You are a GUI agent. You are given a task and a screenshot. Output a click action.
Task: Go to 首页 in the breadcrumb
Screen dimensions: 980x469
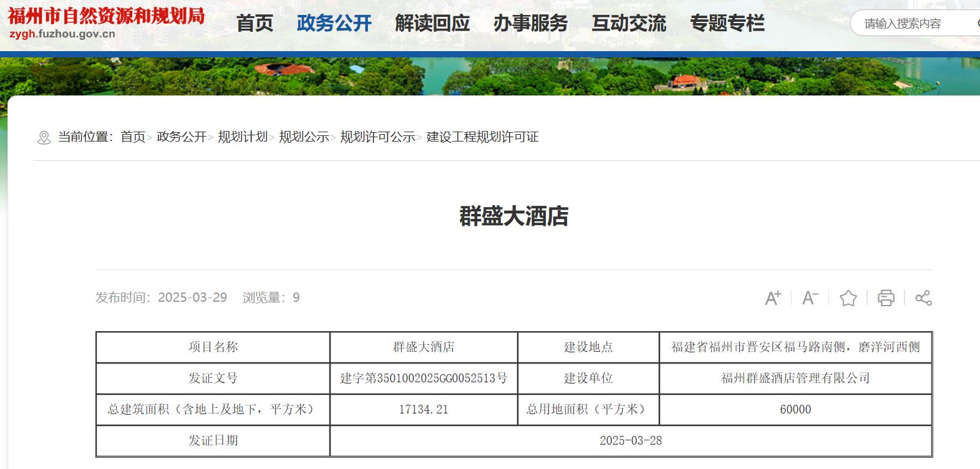tap(133, 137)
